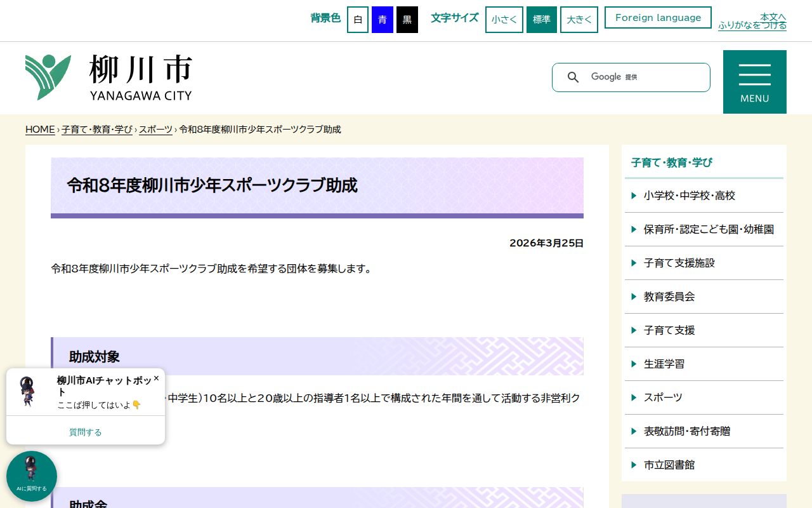Viewport: 812px width, 508px height.
Task: Open the スポーツ breadcrumb page
Action: click(155, 129)
